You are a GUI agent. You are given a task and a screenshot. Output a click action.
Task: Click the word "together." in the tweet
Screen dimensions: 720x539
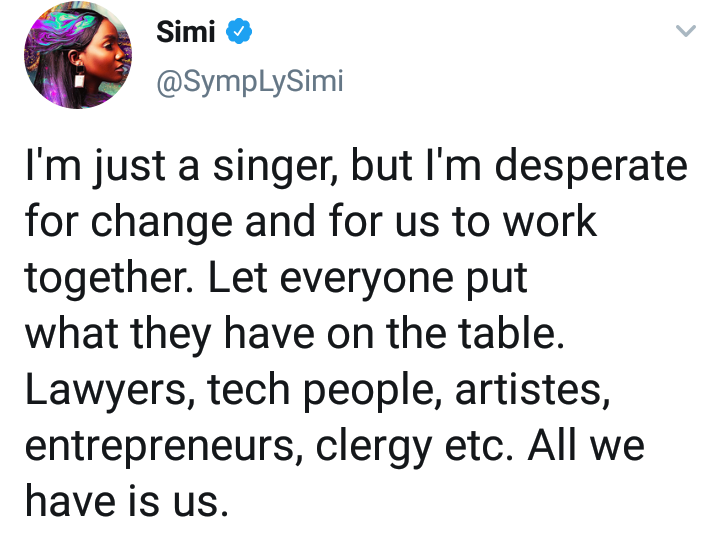(x=109, y=278)
